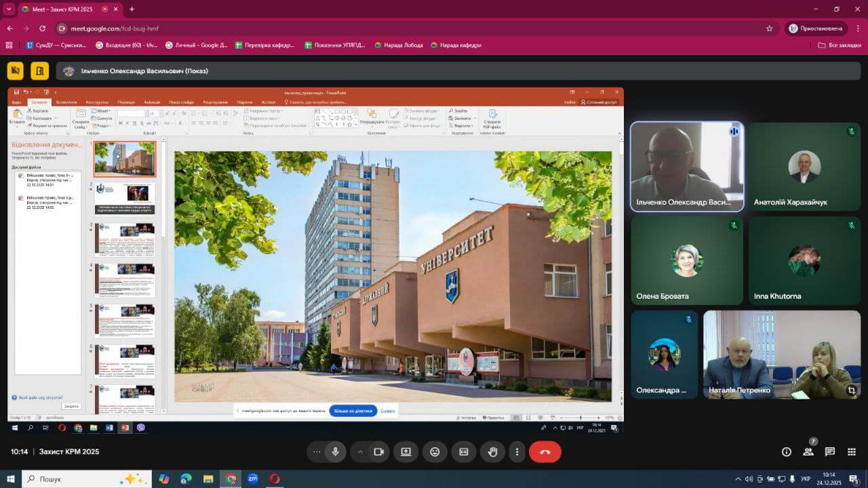Open the activities grid icon
This screenshot has height=488, width=868.
pos(851,452)
